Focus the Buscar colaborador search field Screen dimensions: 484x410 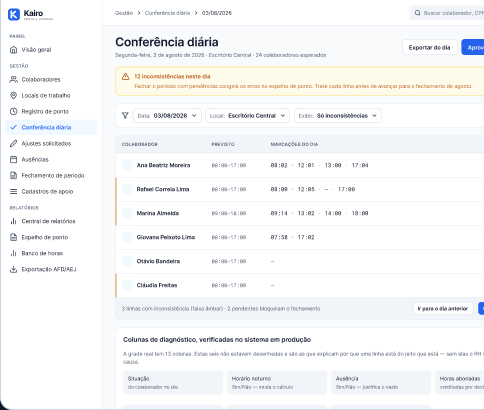(447, 13)
